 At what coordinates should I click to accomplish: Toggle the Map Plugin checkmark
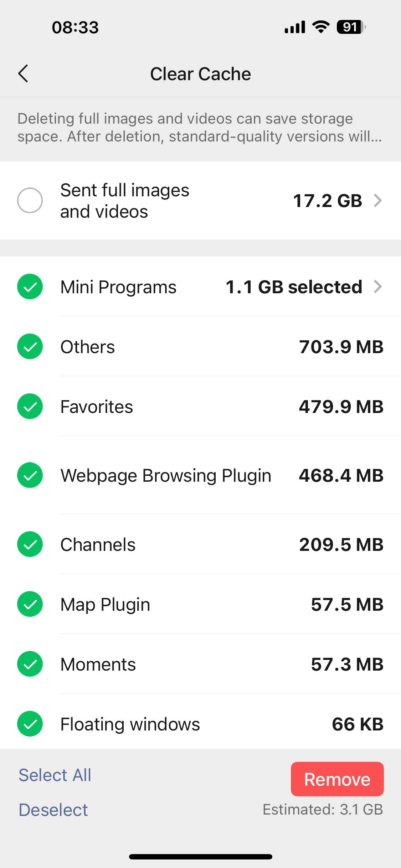(30, 604)
